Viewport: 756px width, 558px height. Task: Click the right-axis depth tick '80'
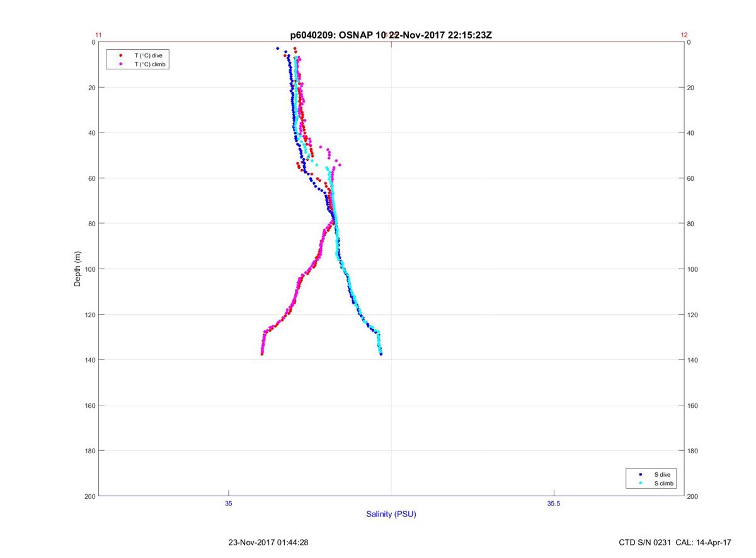(691, 224)
